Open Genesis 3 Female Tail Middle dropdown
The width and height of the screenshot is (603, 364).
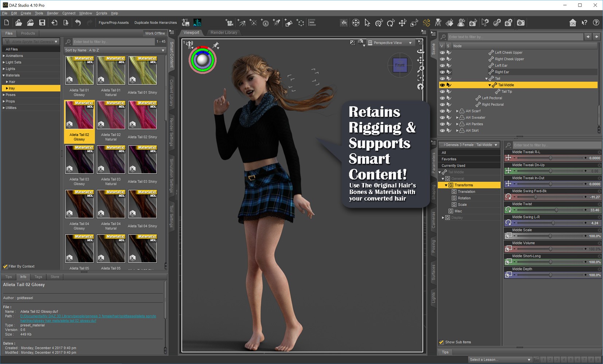(x=469, y=145)
